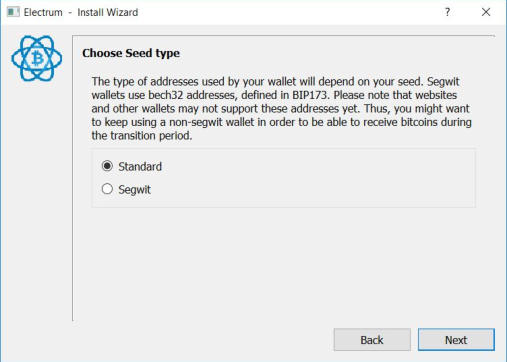Click the word "bech32" in the description

point(166,95)
